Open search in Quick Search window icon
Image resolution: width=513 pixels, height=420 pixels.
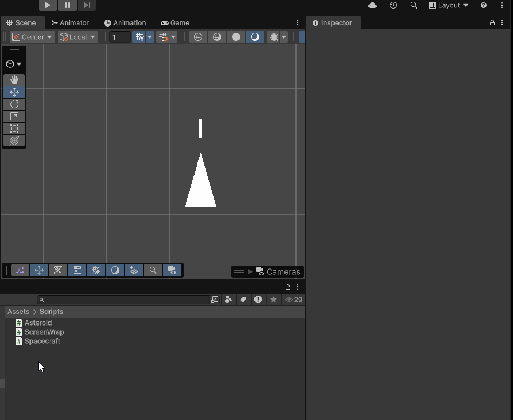coord(215,300)
